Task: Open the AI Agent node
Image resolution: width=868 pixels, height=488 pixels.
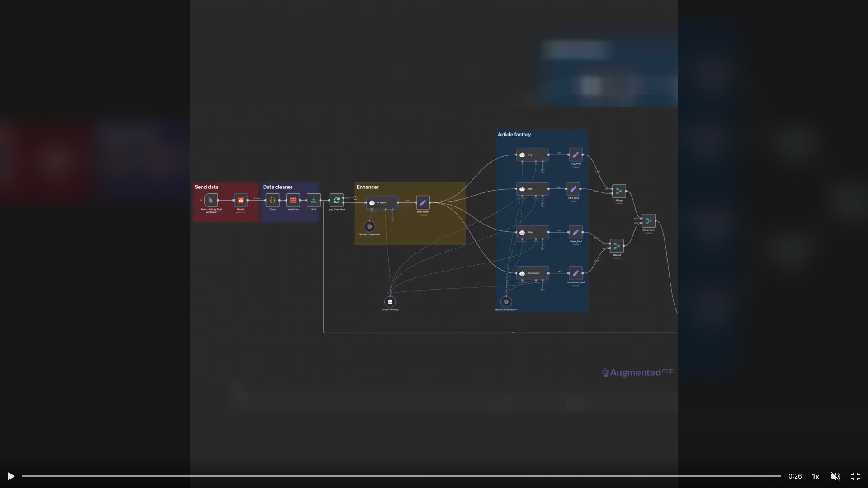Action: click(x=382, y=202)
